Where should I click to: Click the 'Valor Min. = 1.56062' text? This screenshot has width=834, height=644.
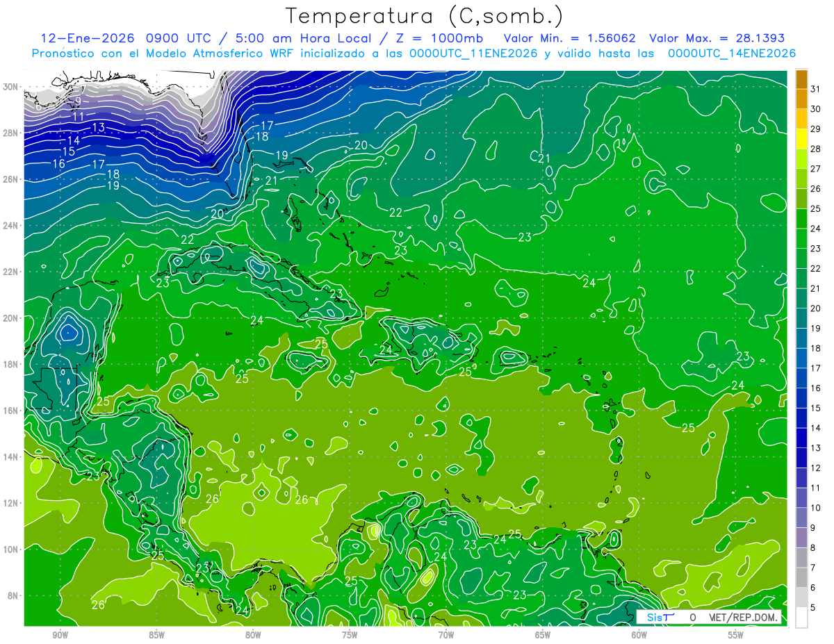point(570,38)
